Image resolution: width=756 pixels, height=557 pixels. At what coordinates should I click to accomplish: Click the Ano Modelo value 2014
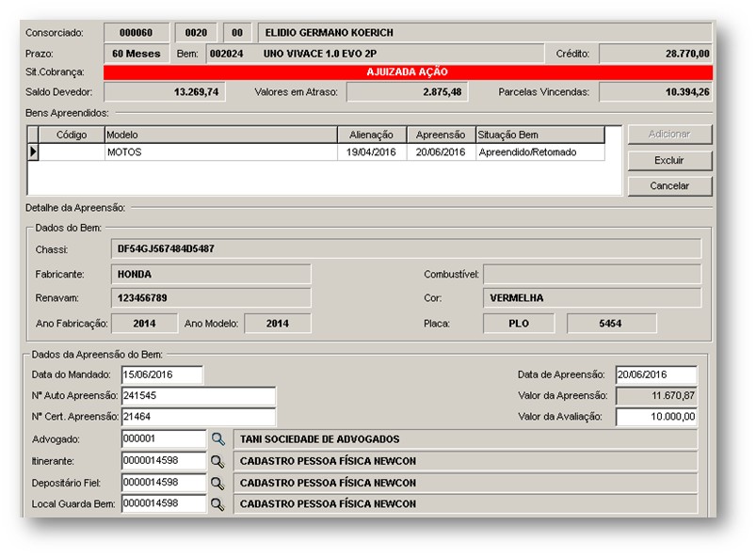[x=278, y=324]
